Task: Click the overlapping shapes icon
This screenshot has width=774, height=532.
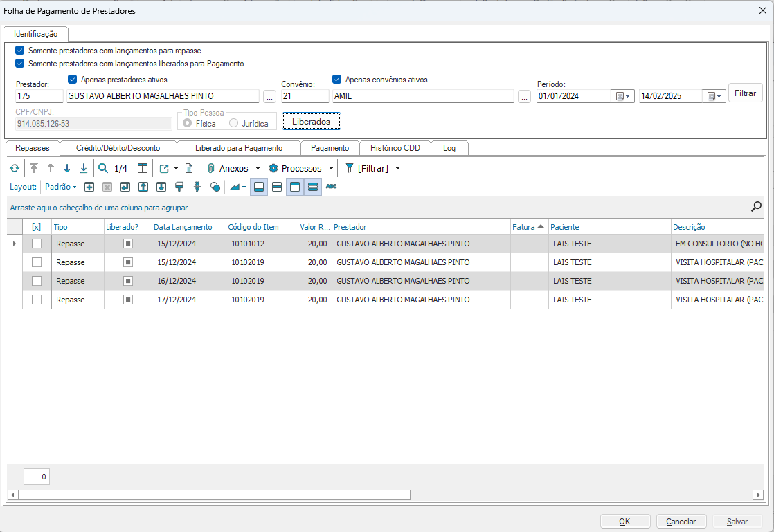Action: pyautogui.click(x=215, y=187)
